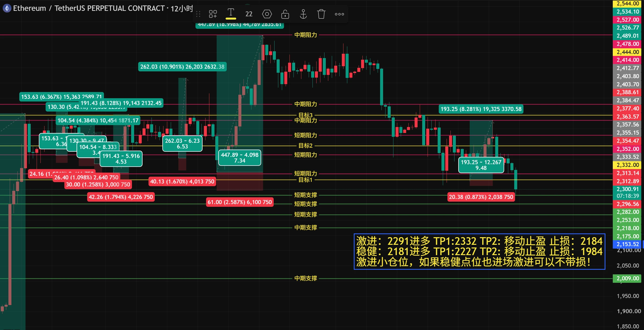Select the 61.00 (2.587%) 6,100 750 label

tap(239, 202)
